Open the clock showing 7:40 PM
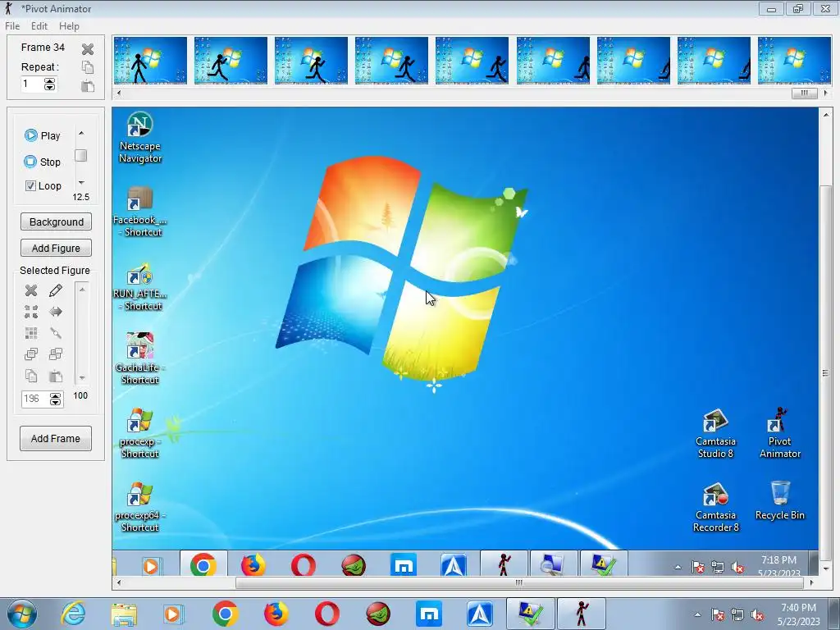The height and width of the screenshot is (630, 840). (798, 614)
